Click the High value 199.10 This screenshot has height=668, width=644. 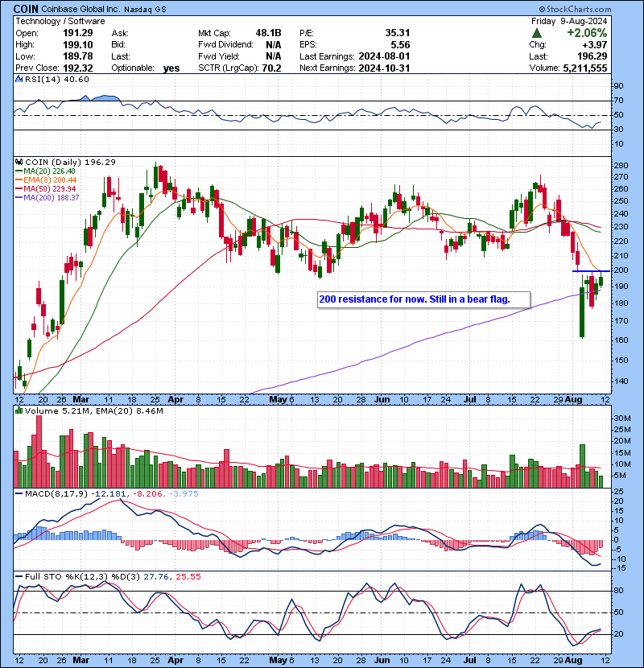[78, 45]
